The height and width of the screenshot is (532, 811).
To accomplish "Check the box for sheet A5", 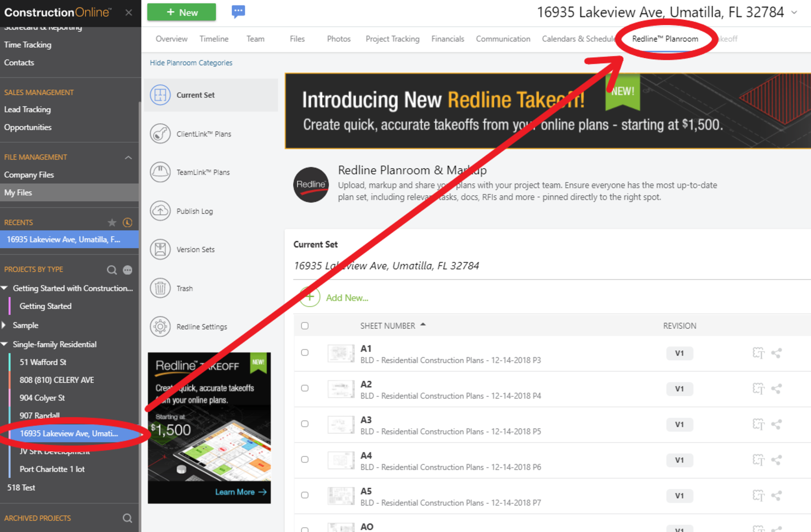I will pos(305,495).
